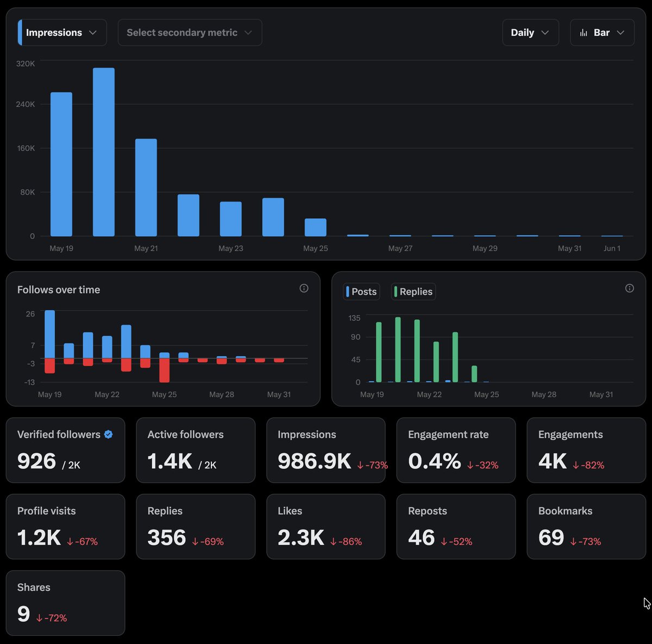Click the -52% change on Reposts card
This screenshot has width=652, height=644.
[x=456, y=541]
